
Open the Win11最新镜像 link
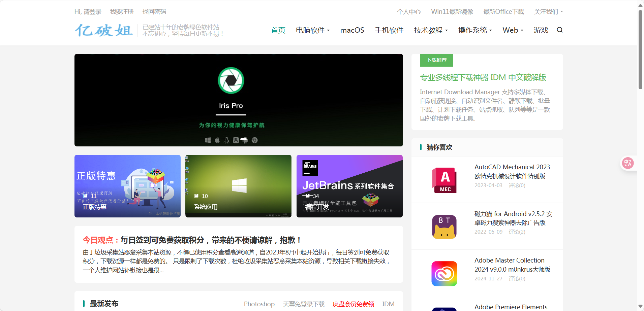pyautogui.click(x=452, y=12)
